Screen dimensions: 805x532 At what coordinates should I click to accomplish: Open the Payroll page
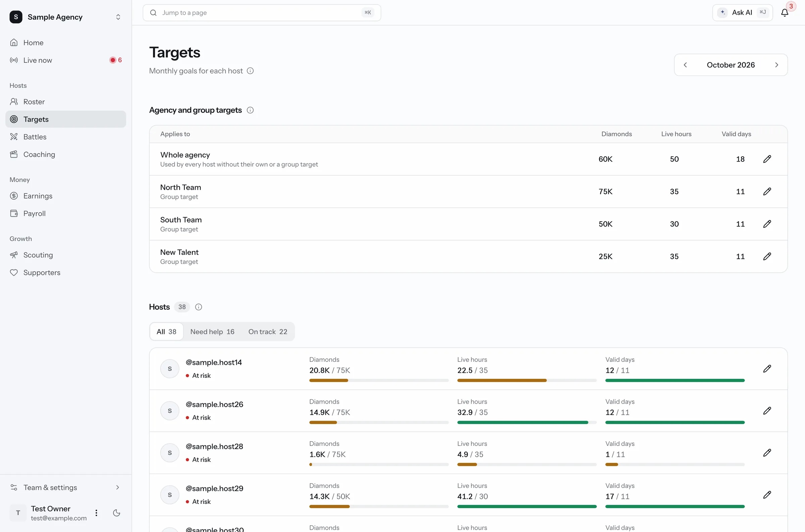[65, 214]
